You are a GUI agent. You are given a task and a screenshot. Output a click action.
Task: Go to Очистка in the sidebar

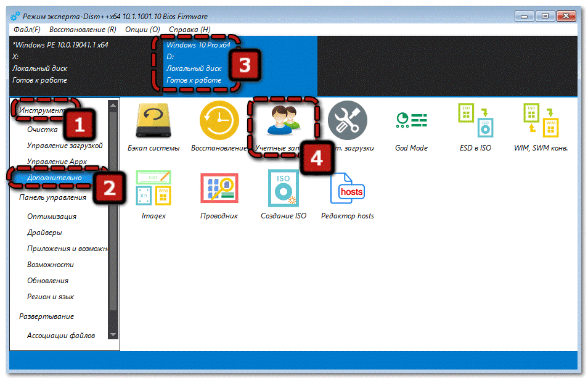[43, 130]
